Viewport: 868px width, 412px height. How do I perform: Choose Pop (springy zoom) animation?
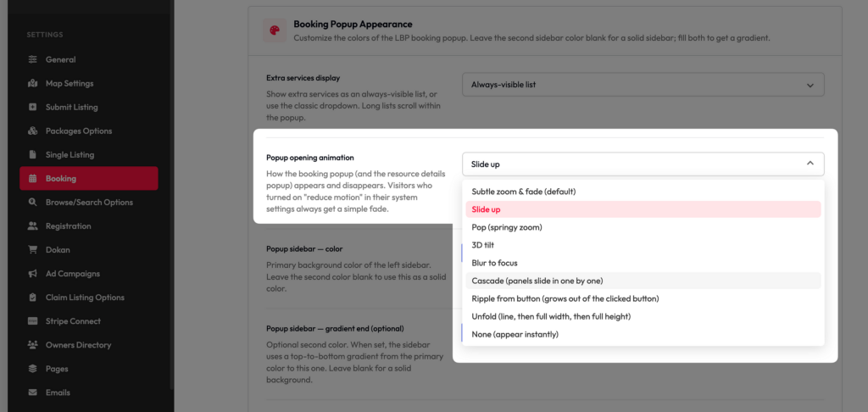[x=643, y=227]
